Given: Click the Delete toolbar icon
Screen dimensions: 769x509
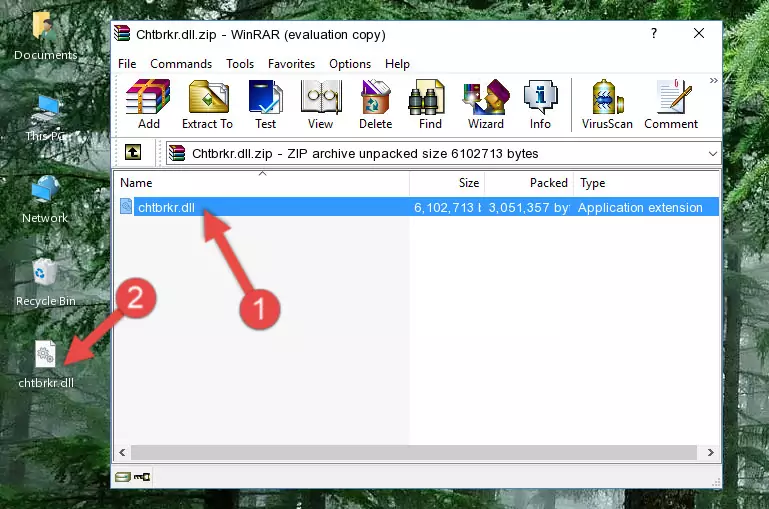Looking at the screenshot, I should coord(376,104).
